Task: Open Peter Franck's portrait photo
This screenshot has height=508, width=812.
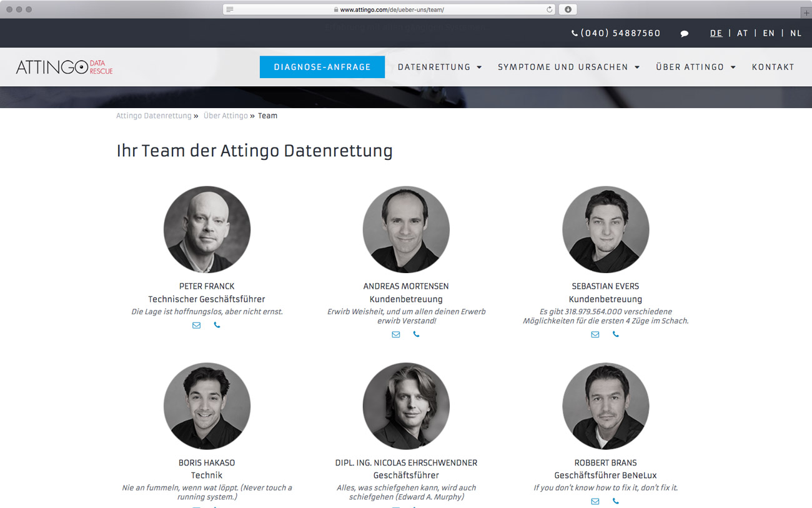Action: pos(207,229)
